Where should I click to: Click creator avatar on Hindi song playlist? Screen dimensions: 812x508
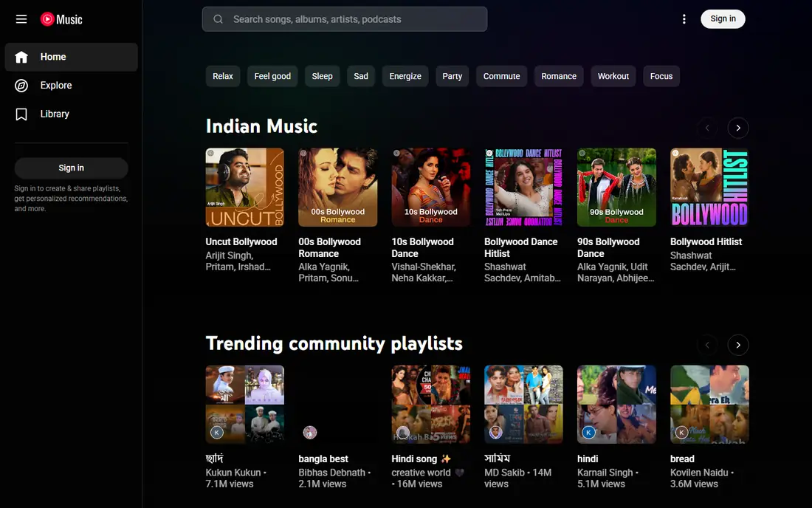pyautogui.click(x=403, y=433)
